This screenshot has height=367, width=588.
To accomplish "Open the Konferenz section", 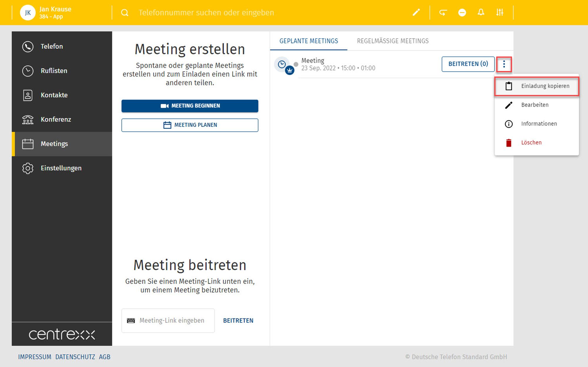I will [56, 119].
